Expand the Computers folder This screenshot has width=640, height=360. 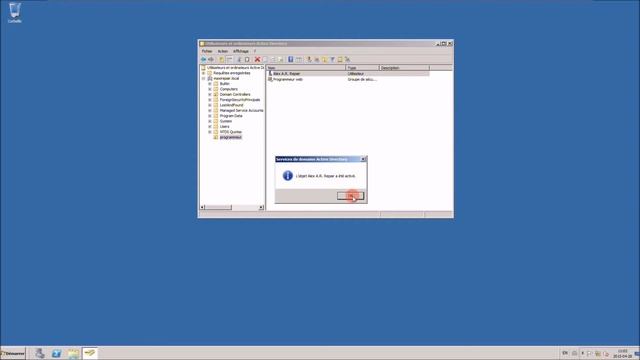210,89
